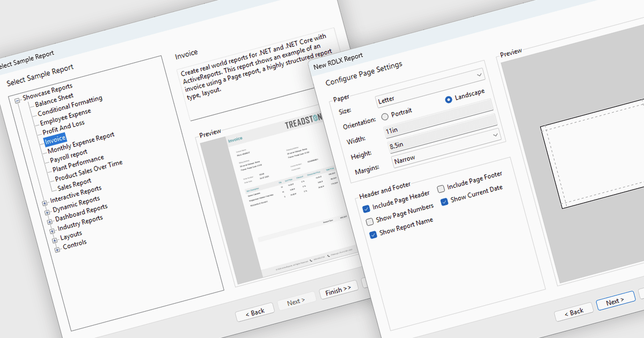Expand the Interactive Reports node
This screenshot has width=644, height=338.
tap(45, 203)
